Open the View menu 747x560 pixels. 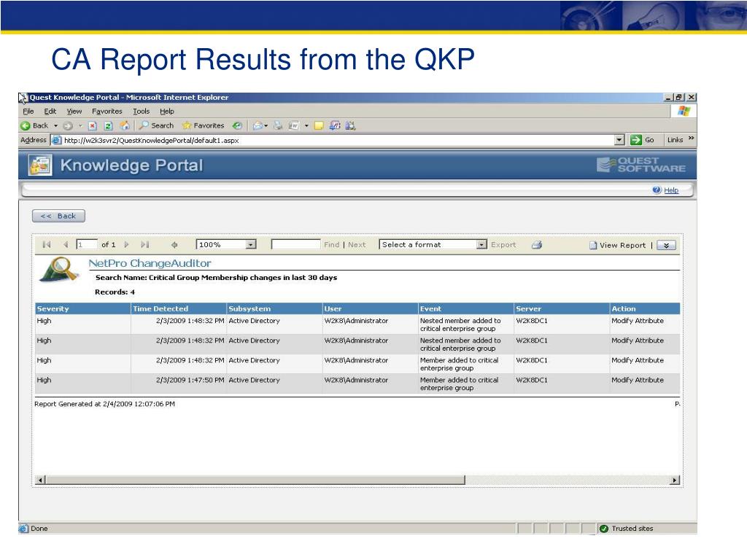point(74,112)
